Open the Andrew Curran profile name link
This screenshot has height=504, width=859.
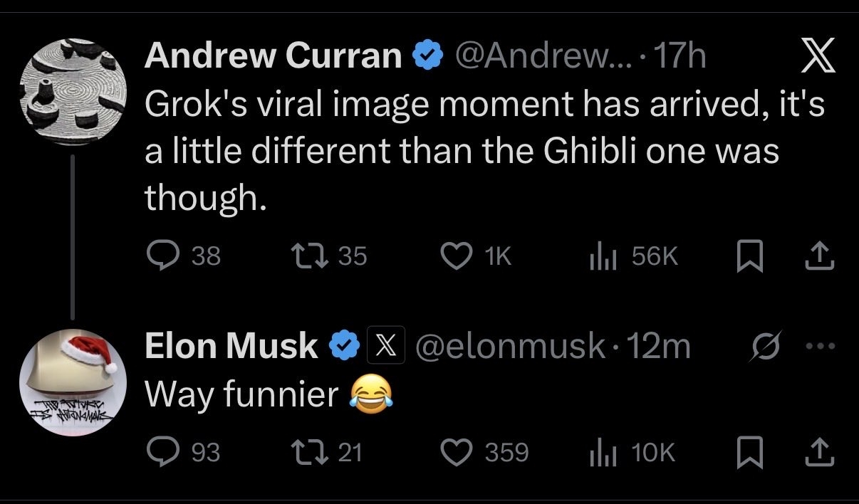(x=272, y=57)
